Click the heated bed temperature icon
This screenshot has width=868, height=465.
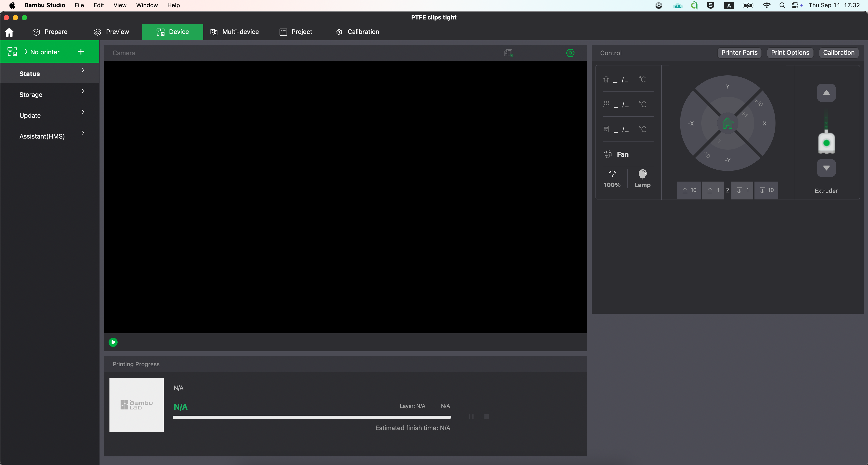pos(606,105)
